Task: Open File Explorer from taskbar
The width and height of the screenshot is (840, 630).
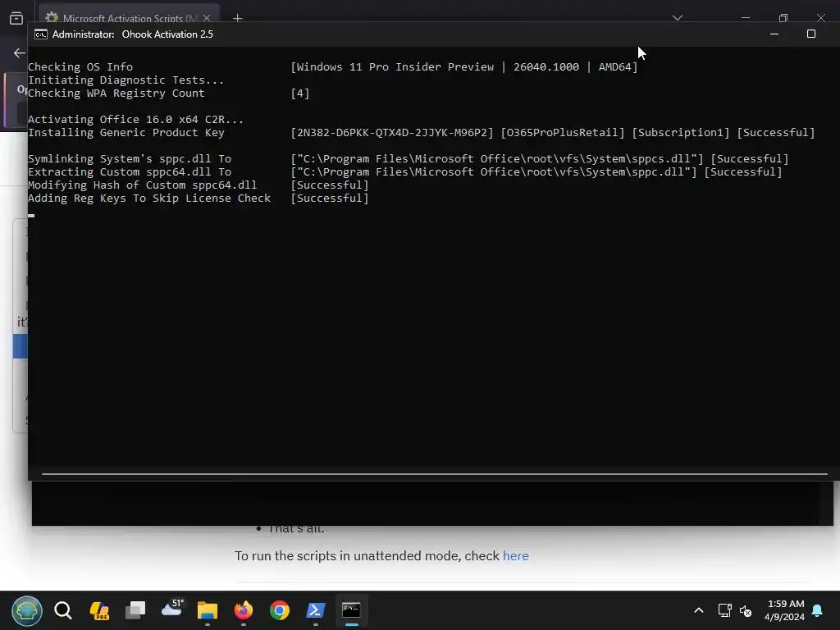Action: 208,610
